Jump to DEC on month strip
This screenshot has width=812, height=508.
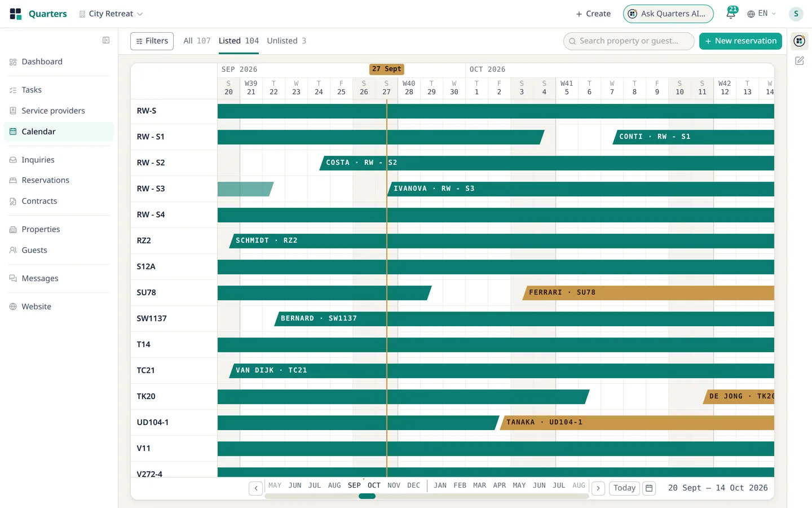[x=413, y=485]
